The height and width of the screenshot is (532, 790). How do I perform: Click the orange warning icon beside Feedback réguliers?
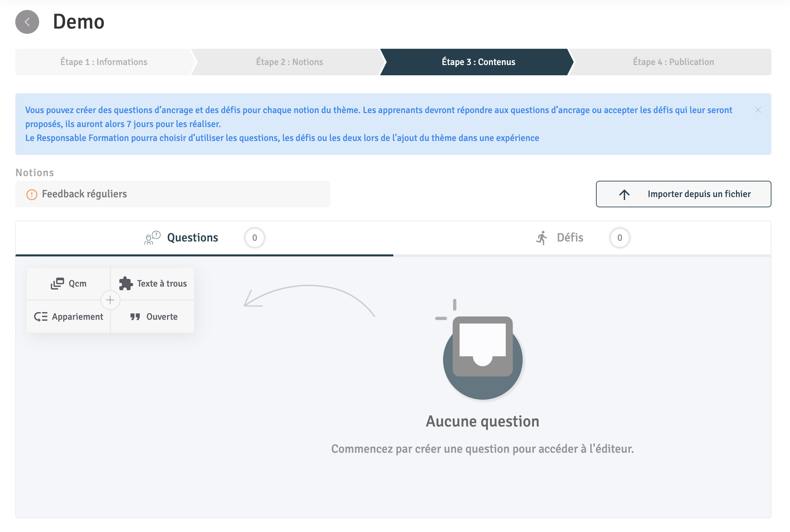click(x=32, y=194)
